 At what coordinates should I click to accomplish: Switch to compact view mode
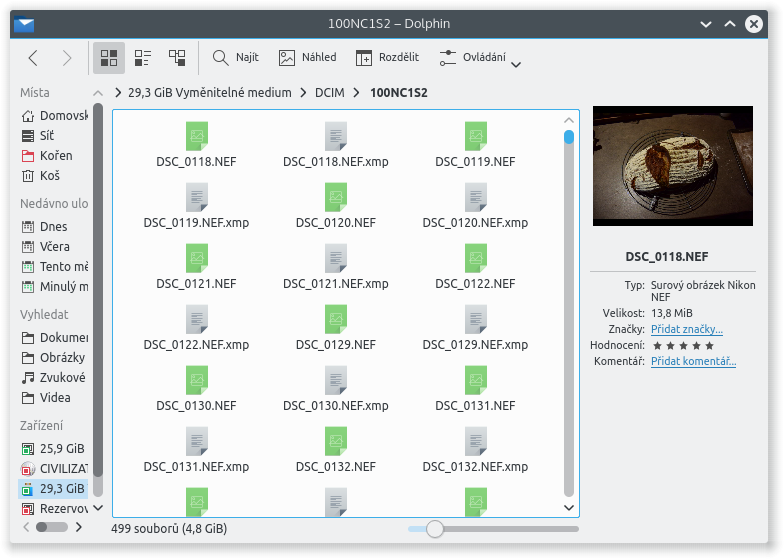coord(142,58)
